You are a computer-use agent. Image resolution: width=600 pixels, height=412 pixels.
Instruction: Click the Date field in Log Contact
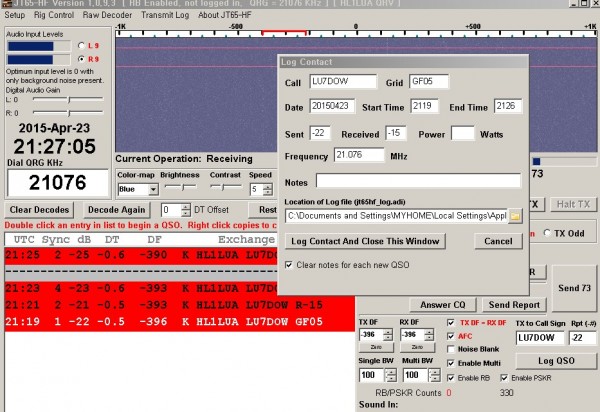pyautogui.click(x=332, y=106)
